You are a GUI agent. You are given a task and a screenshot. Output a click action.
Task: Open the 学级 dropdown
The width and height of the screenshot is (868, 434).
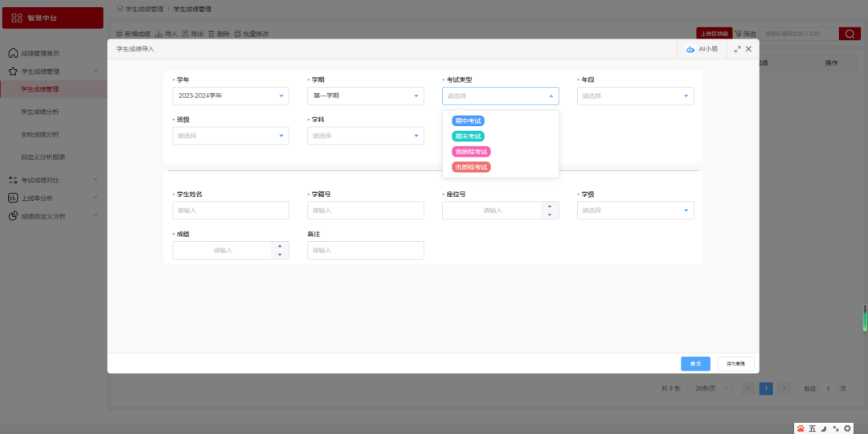636,211
